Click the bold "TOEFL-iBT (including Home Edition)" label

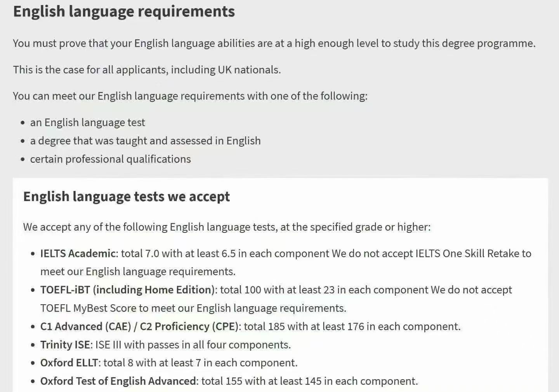pyautogui.click(x=127, y=290)
